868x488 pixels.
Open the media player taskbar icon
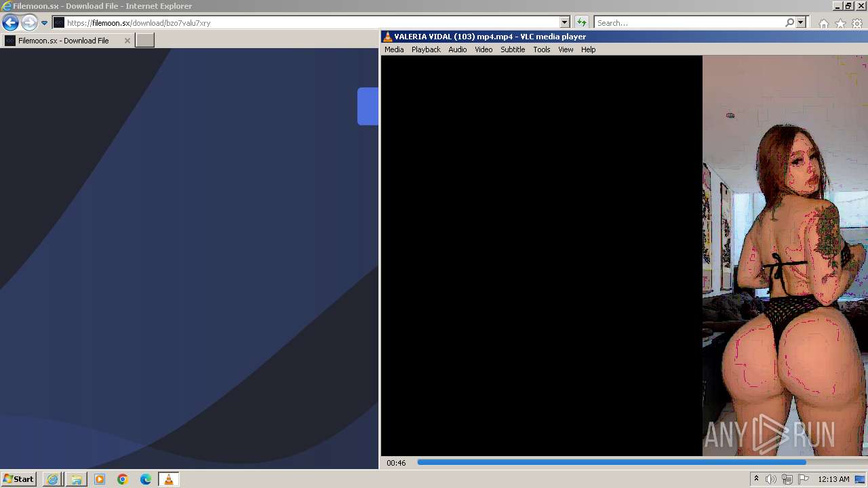(x=99, y=479)
